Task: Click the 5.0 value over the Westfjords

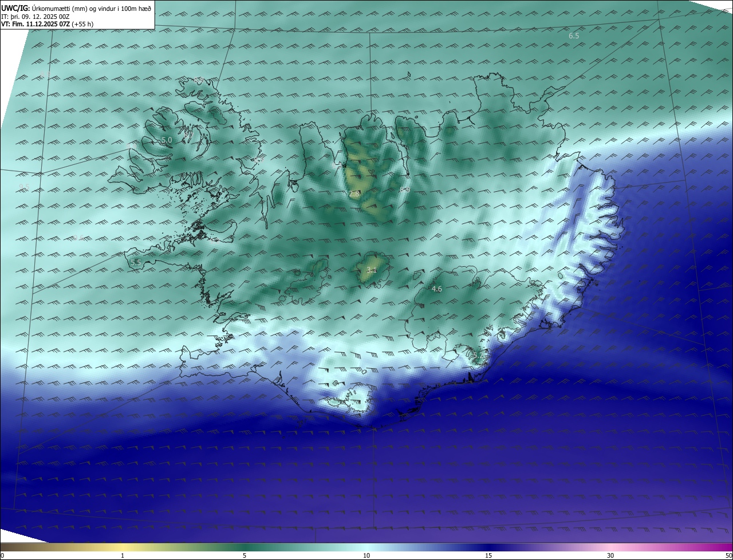Action: (x=167, y=140)
